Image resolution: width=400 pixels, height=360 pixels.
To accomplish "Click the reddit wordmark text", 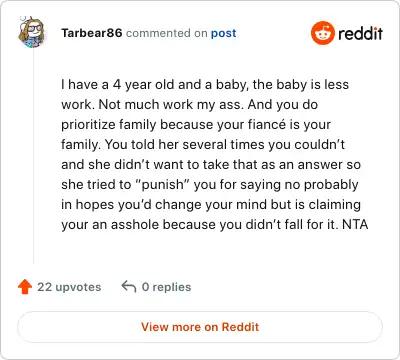I will [x=360, y=33].
